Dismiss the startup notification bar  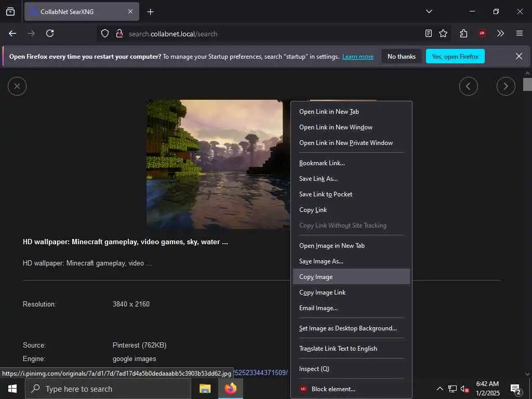click(519, 56)
